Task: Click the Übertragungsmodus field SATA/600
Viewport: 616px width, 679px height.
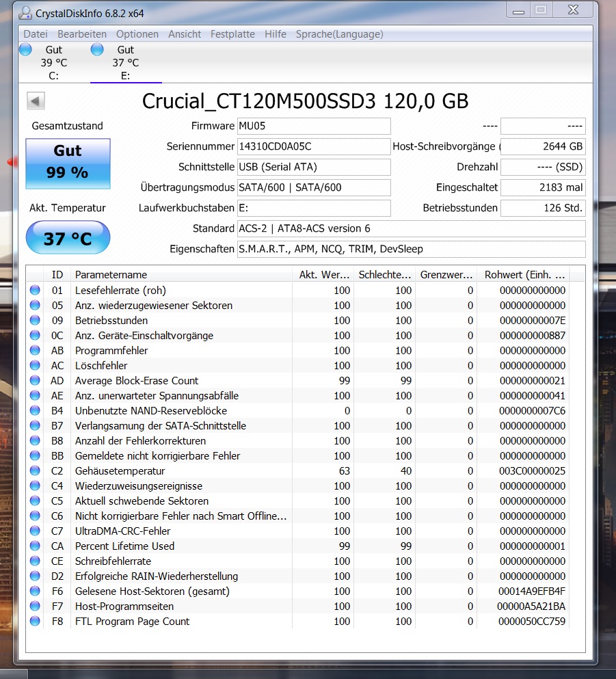Action: tap(314, 187)
